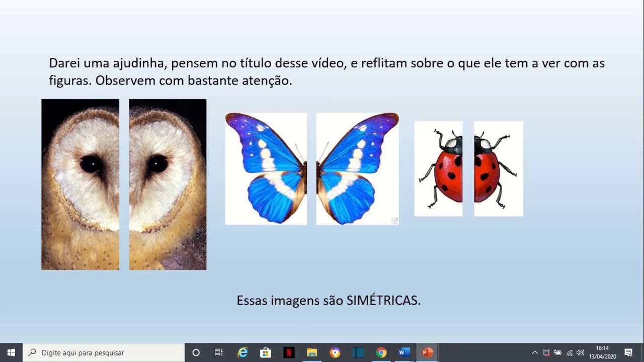Screen dimensions: 644x362
Task: Open the Microsoft Store icon
Action: point(266,352)
